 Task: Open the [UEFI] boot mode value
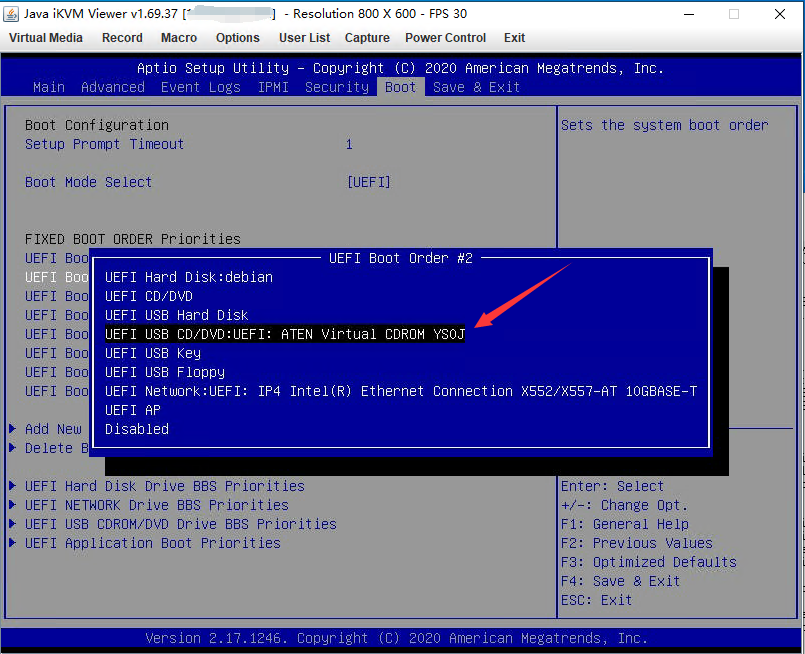coord(369,182)
